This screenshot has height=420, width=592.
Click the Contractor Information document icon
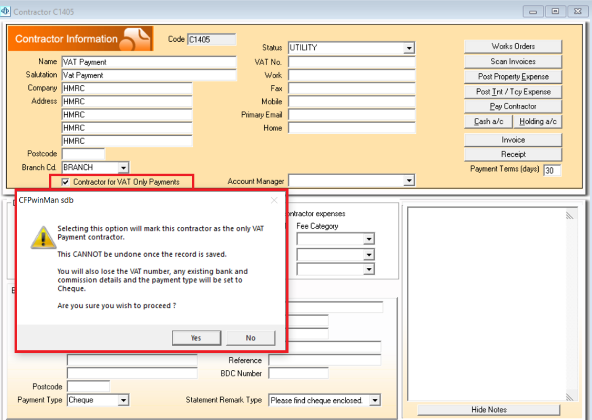click(x=136, y=39)
